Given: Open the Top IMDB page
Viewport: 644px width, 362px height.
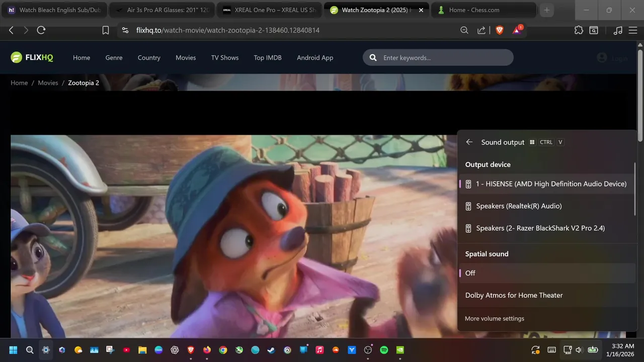Looking at the screenshot, I should pyautogui.click(x=268, y=58).
